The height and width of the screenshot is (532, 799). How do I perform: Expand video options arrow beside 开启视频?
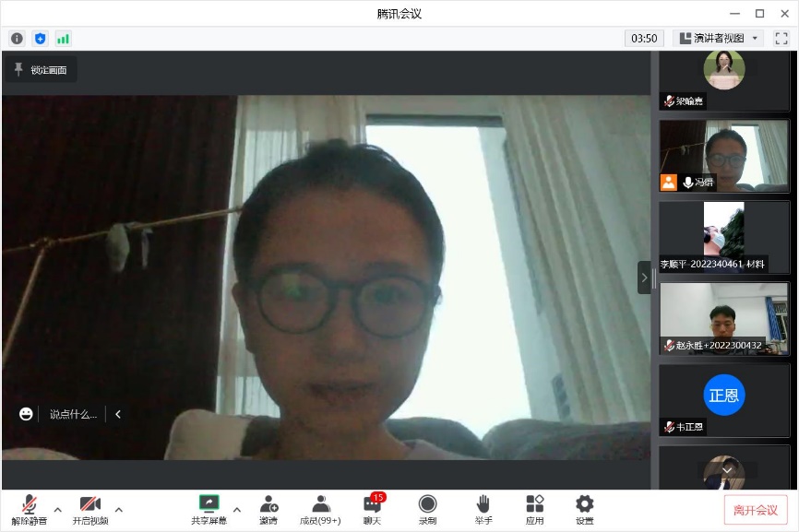[118, 509]
